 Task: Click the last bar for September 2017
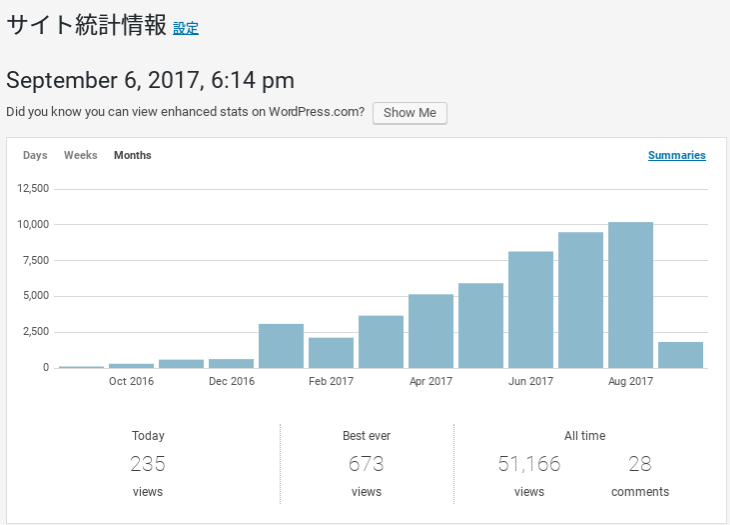coord(681,355)
